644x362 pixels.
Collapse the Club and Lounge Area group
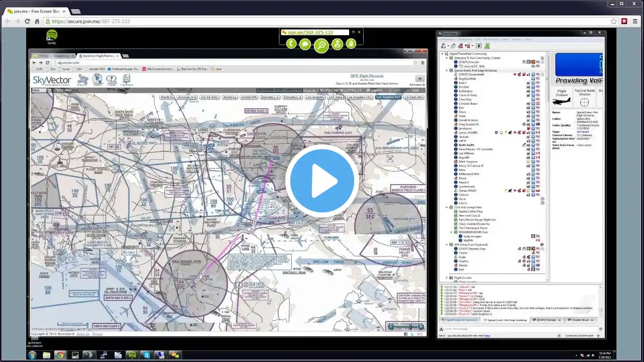pos(446,207)
